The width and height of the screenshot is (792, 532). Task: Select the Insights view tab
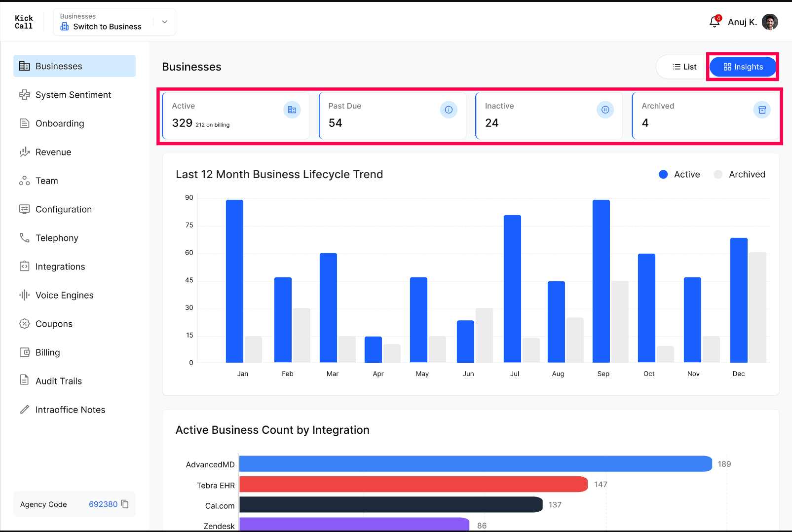pyautogui.click(x=743, y=67)
